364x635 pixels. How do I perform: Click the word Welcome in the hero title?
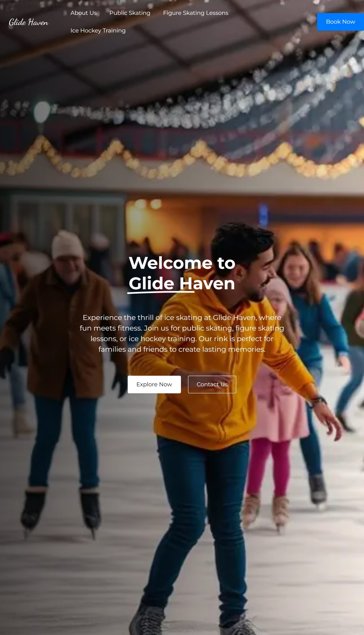coord(171,263)
